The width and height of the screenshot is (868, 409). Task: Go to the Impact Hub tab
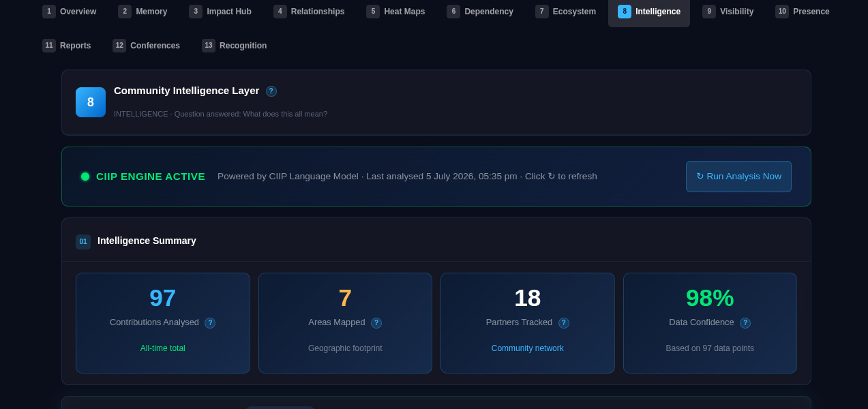tap(220, 12)
